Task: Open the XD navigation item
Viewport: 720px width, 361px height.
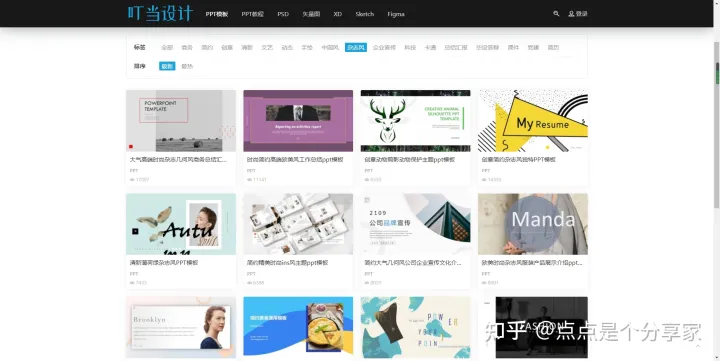Action: [338, 14]
